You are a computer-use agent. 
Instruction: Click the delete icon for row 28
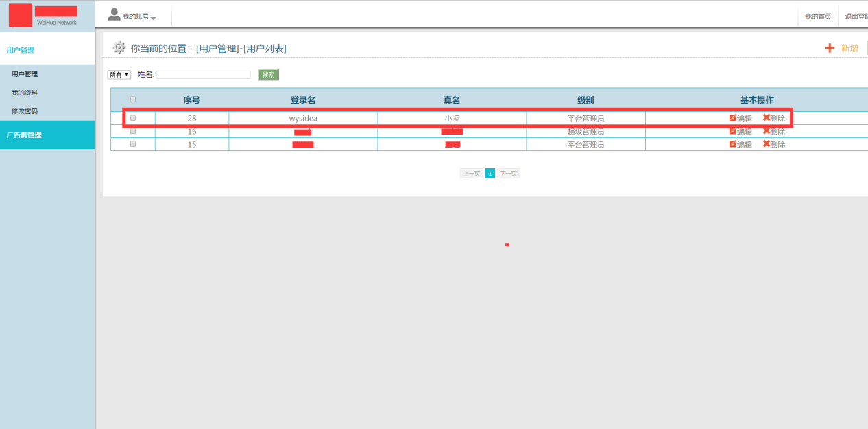767,118
